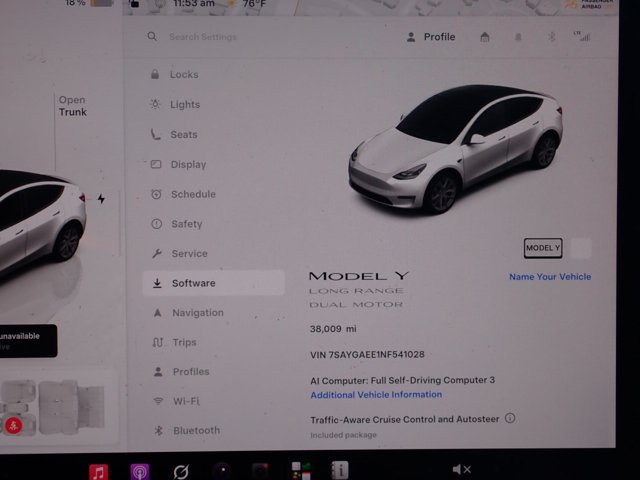The image size is (640, 480).
Task: Tap info icon beside Traffic-Aware Cruise Control
Action: tap(510, 418)
